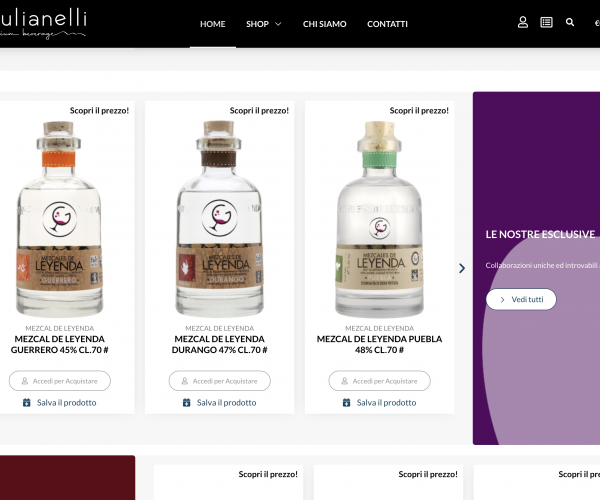Open the user account icon
Image resolution: width=600 pixels, height=500 pixels.
click(x=523, y=23)
